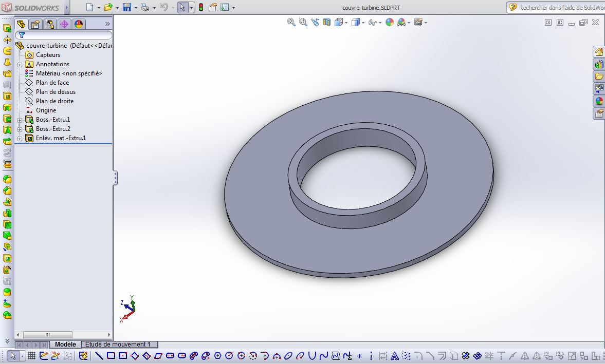Expand more panel tabs with double chevron
This screenshot has width=605, height=364.
click(x=107, y=24)
